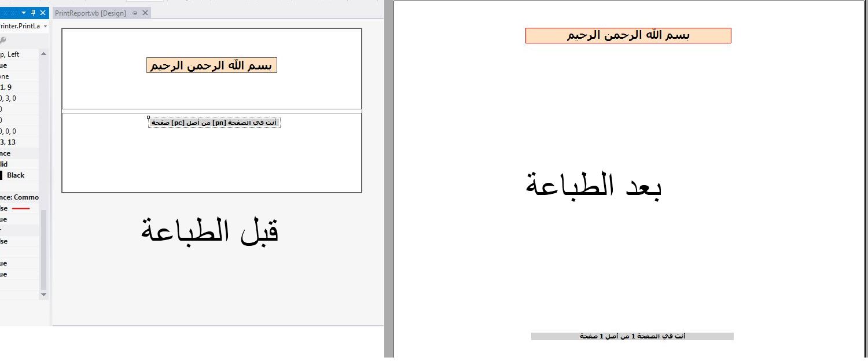Click the resize handle of page label
This screenshot has height=361, width=868.
[149, 117]
